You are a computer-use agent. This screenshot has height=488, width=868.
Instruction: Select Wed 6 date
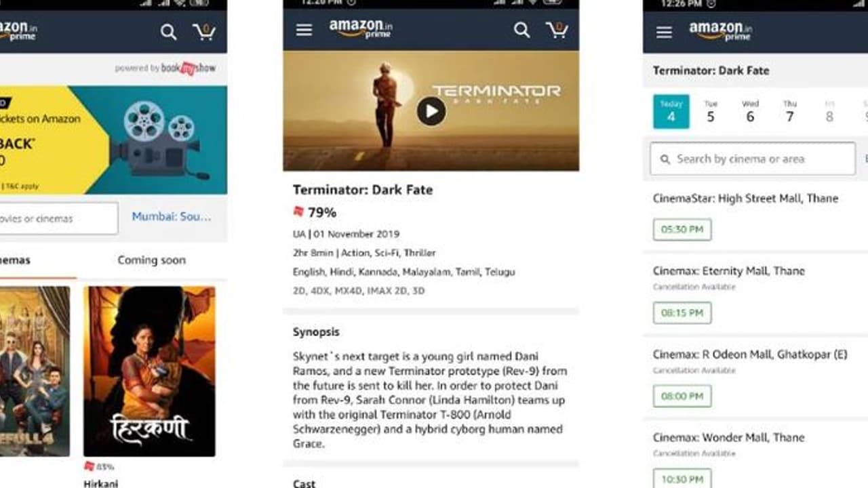pyautogui.click(x=750, y=111)
